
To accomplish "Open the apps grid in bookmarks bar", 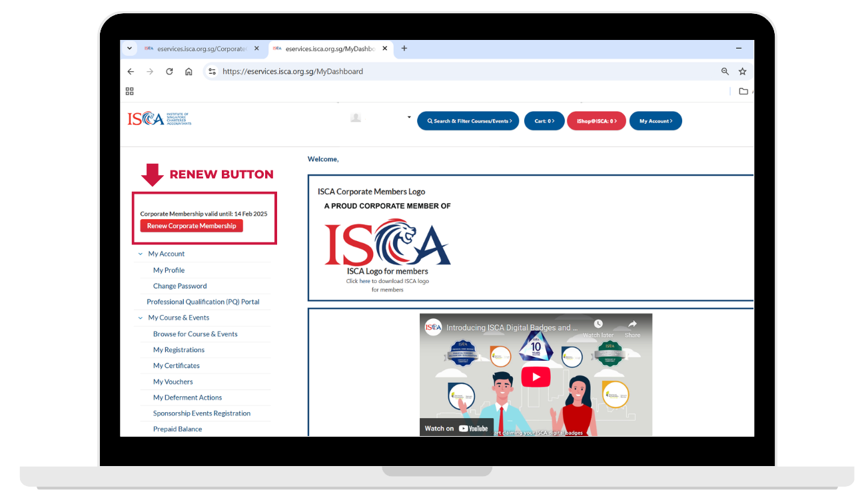I will [x=130, y=91].
